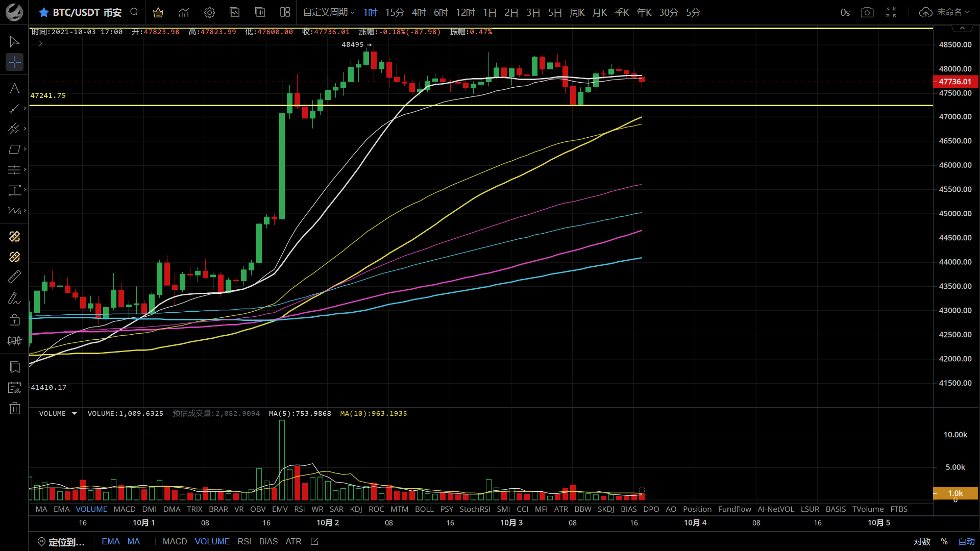Screen dimensions: 980x551
Task: Click the camera screenshot icon
Action: point(867,12)
